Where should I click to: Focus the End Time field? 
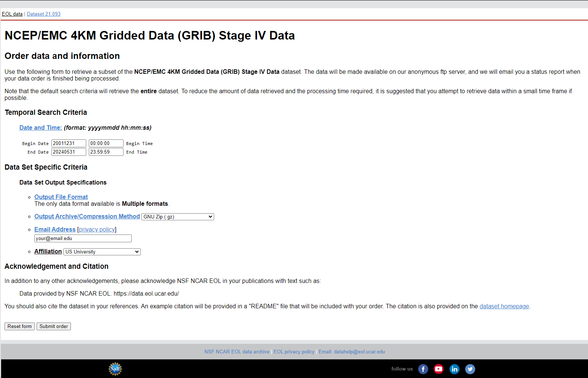(106, 152)
